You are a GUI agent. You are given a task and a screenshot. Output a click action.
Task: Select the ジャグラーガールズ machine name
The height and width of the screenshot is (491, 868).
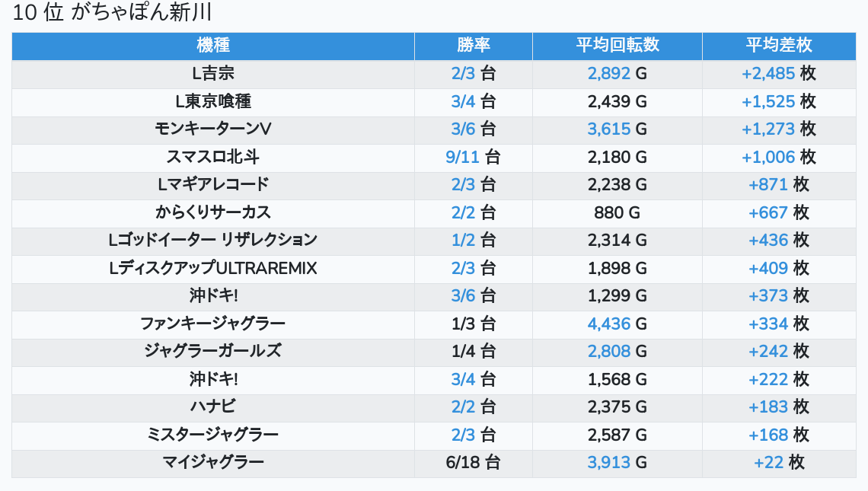(213, 352)
